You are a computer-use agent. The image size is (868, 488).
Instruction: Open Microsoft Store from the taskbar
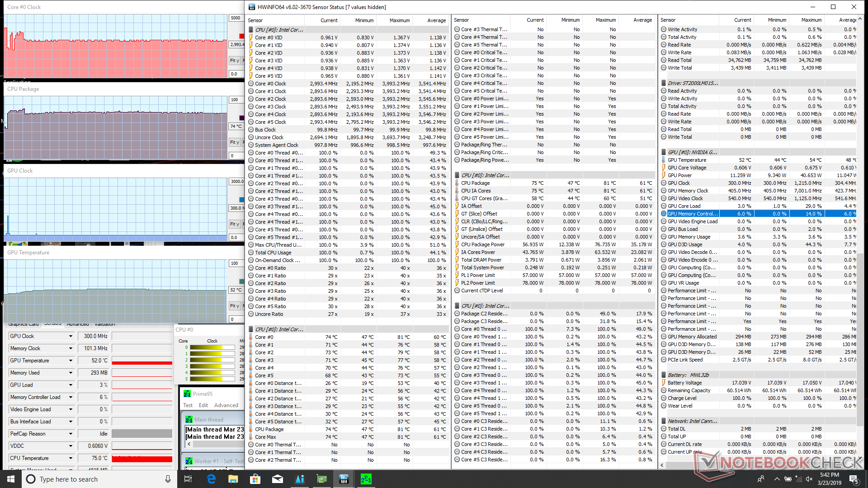pos(255,479)
